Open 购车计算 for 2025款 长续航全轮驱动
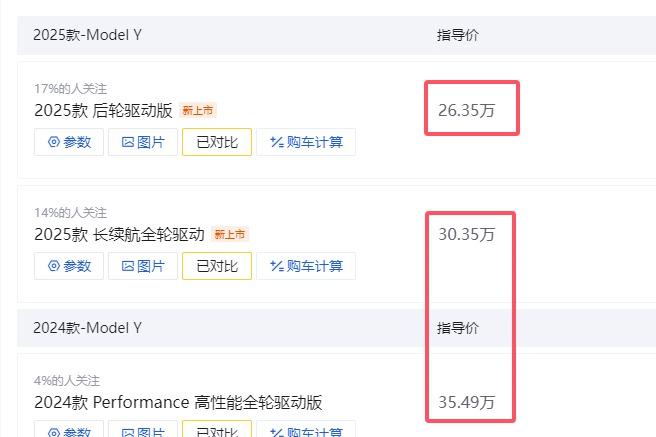Image resolution: width=656 pixels, height=437 pixels. pos(306,266)
